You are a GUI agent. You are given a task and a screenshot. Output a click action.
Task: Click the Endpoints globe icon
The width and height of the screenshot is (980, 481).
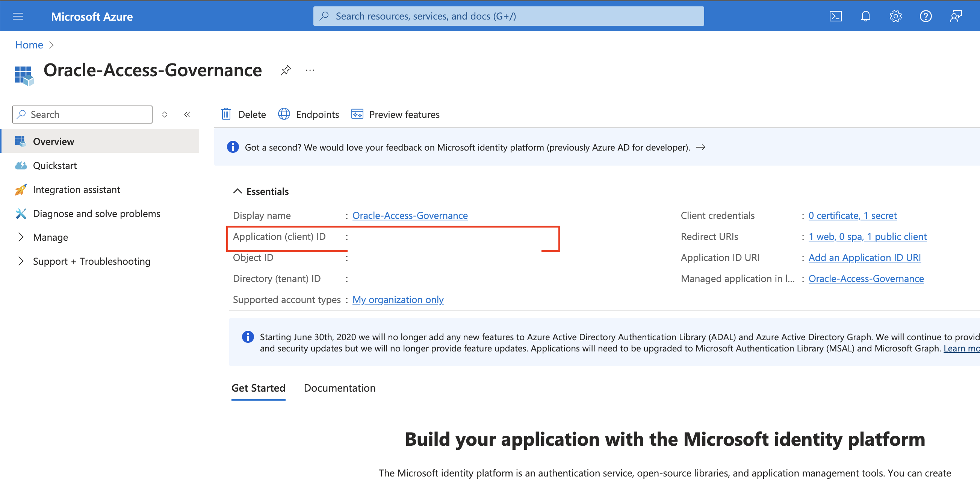click(284, 114)
